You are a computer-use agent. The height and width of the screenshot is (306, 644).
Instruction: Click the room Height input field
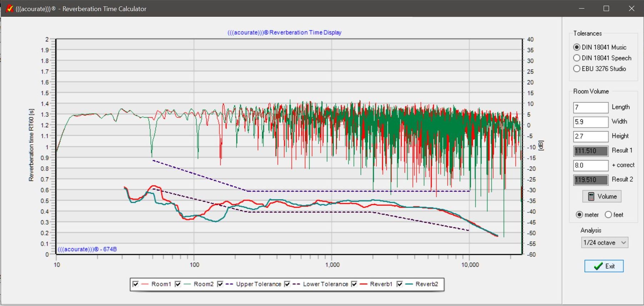pos(591,136)
